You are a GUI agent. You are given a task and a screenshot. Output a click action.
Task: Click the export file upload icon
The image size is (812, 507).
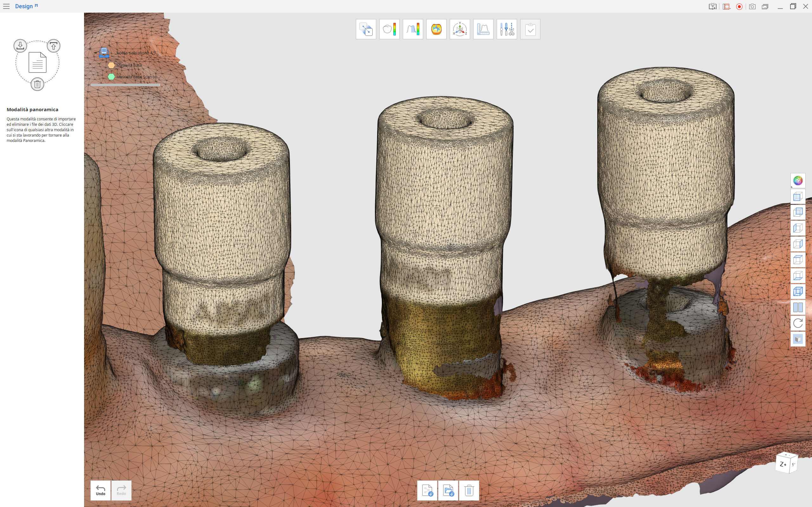[54, 46]
